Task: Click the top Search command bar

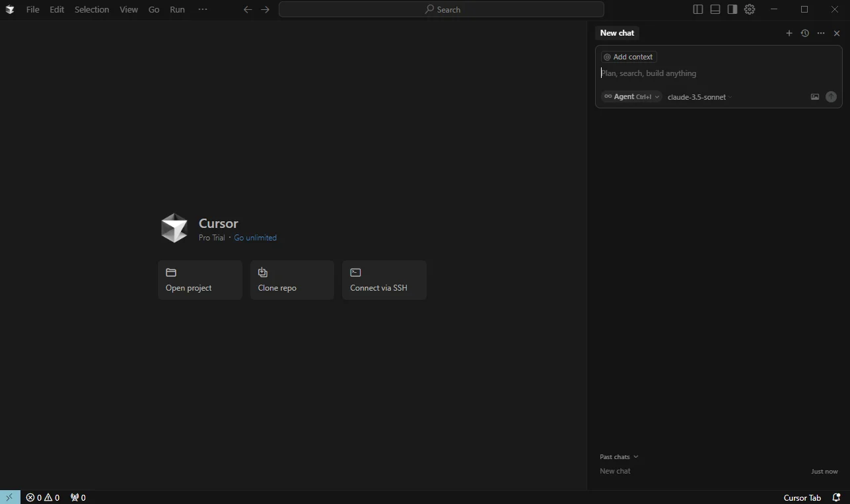Action: pyautogui.click(x=441, y=9)
